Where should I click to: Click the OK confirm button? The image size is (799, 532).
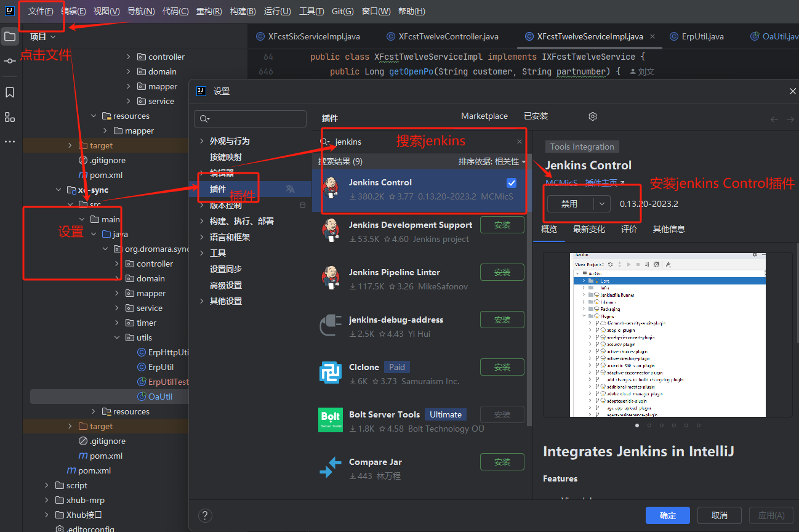coord(667,515)
